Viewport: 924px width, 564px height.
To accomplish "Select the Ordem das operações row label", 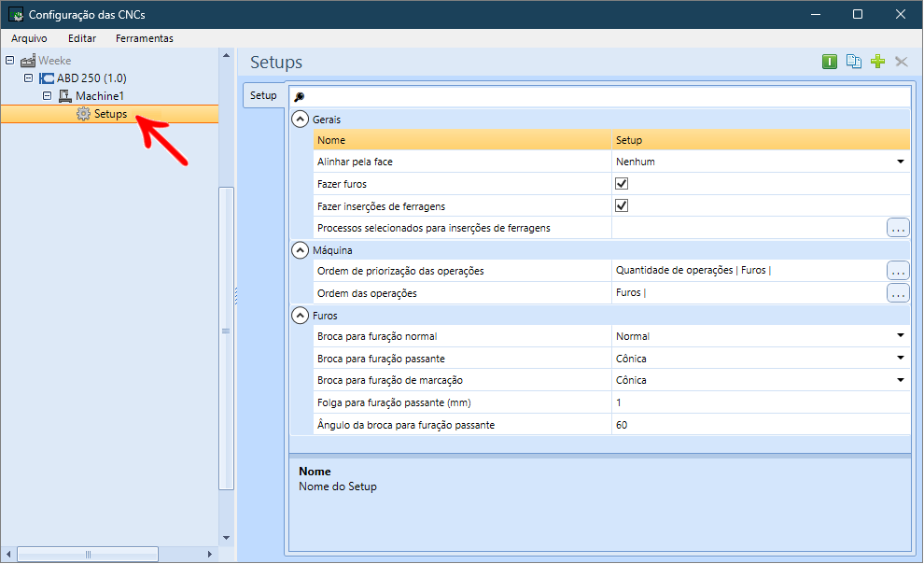I will (x=367, y=293).
